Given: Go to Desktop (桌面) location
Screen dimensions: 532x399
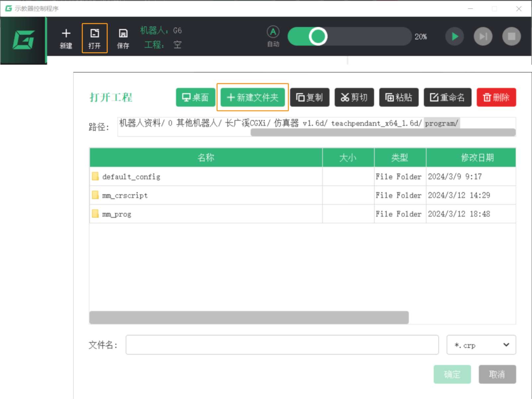Looking at the screenshot, I should 195,98.
